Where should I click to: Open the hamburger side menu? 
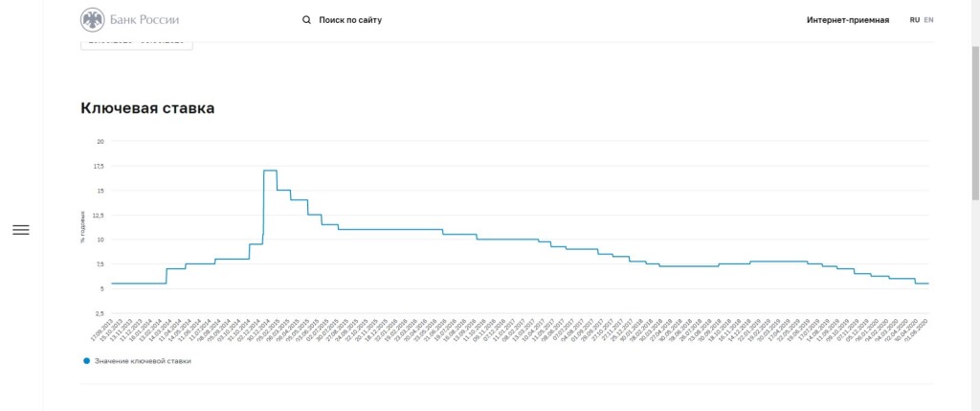click(21, 230)
